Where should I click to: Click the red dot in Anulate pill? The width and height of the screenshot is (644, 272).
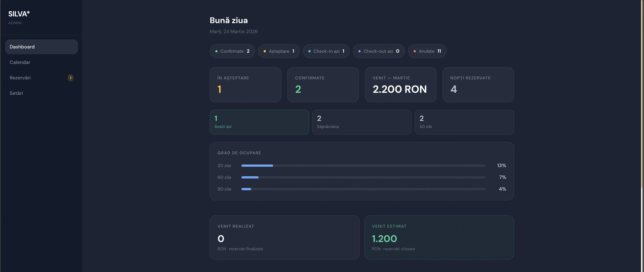coord(415,51)
